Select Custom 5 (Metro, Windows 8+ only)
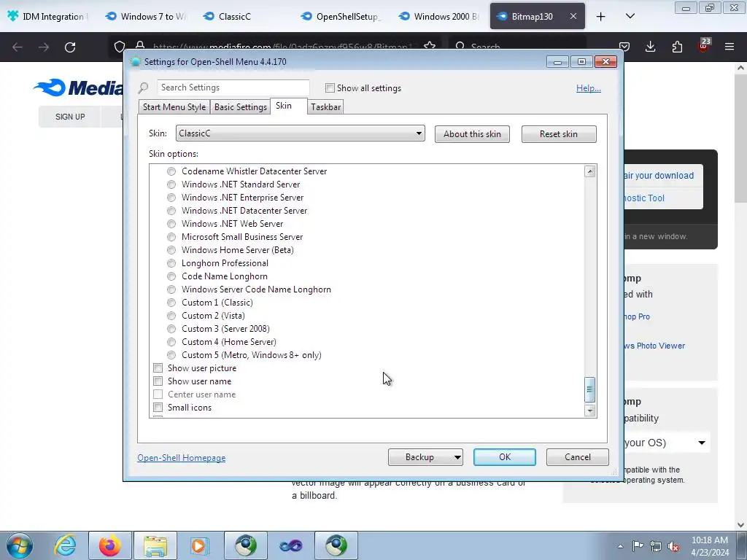 (x=171, y=355)
